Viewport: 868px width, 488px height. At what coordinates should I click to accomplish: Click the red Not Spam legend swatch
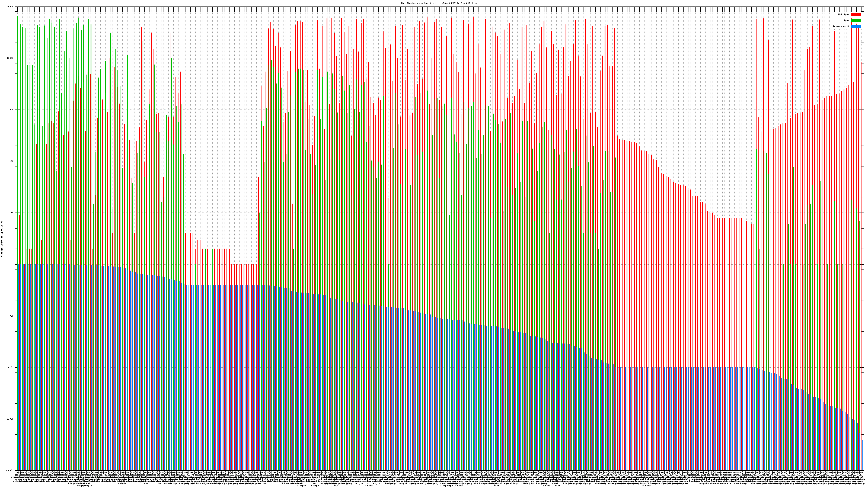856,14
